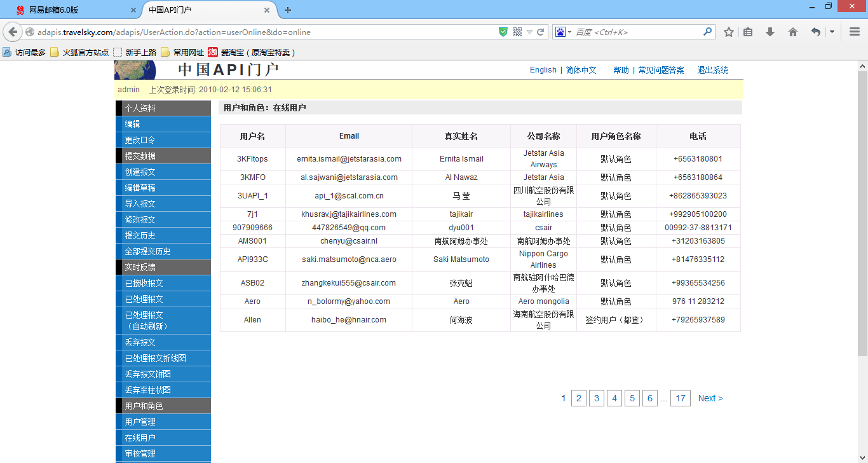Image resolution: width=868 pixels, height=463 pixels.
Task: Open 已处理报文折线图 sidebar item
Action: point(163,358)
